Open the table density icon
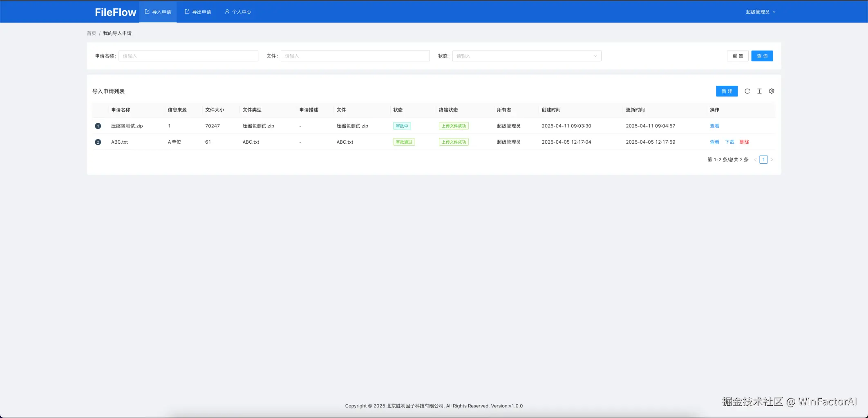The width and height of the screenshot is (868, 418). click(x=759, y=91)
